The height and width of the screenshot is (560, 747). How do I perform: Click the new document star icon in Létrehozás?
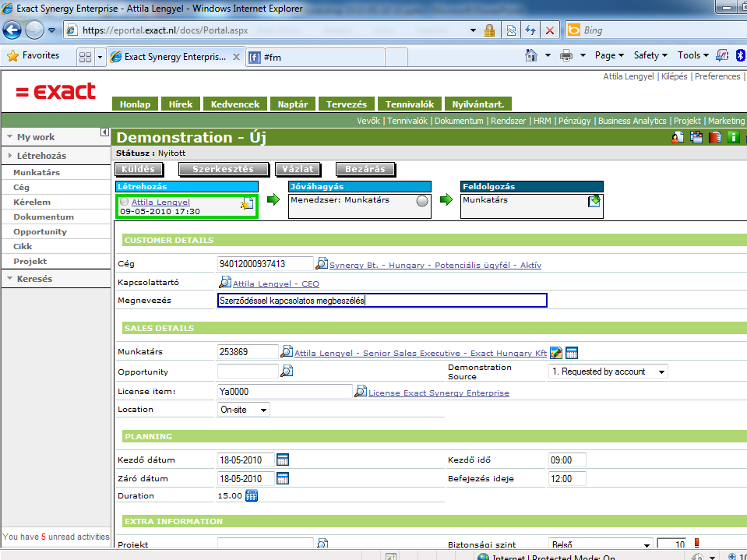(x=247, y=204)
